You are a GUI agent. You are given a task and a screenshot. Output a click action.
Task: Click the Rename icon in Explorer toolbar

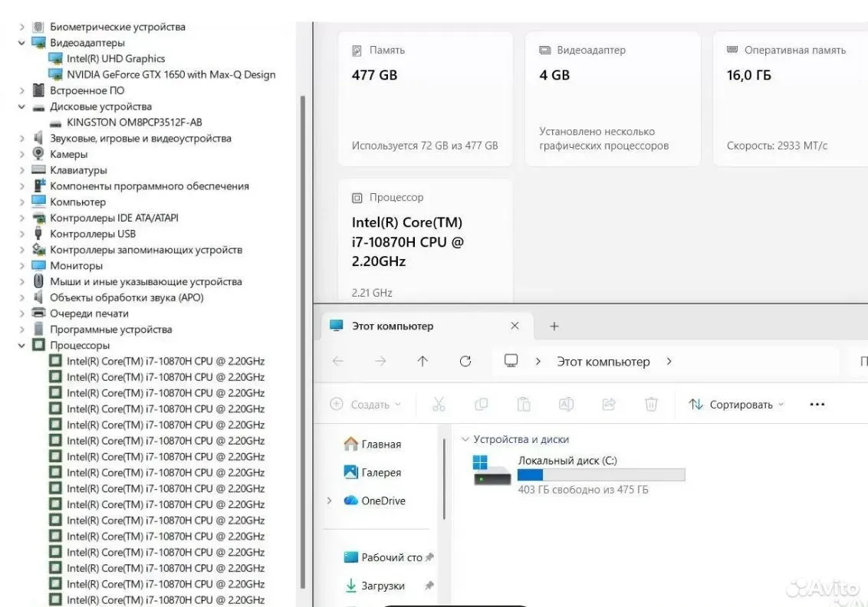tap(566, 405)
